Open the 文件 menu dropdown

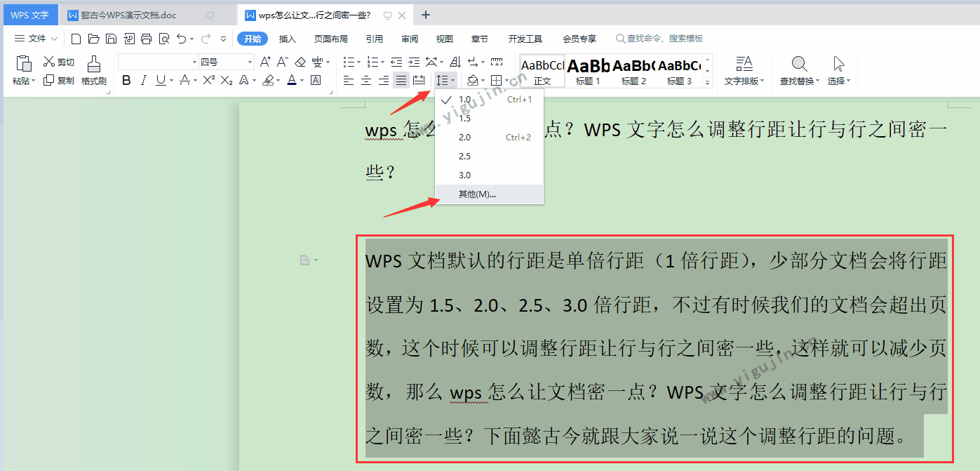point(36,39)
